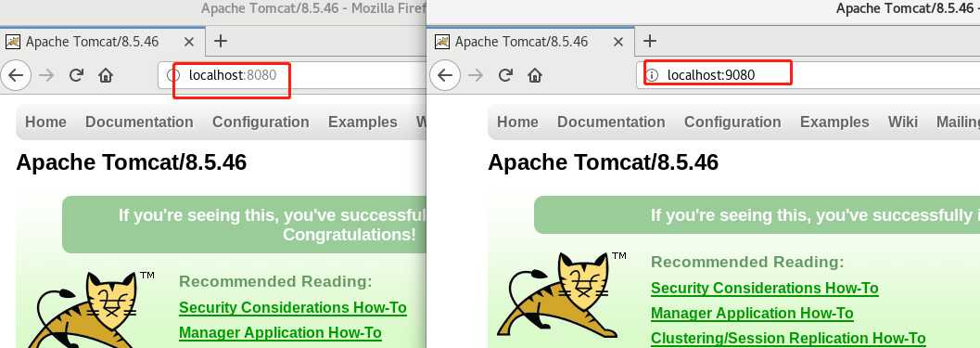Go Home in right Firefox window

coord(535,76)
